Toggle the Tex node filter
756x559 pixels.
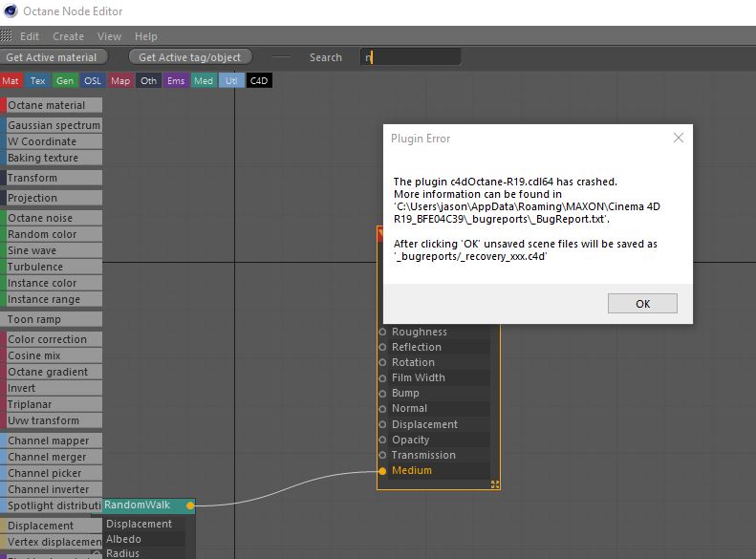coord(37,81)
